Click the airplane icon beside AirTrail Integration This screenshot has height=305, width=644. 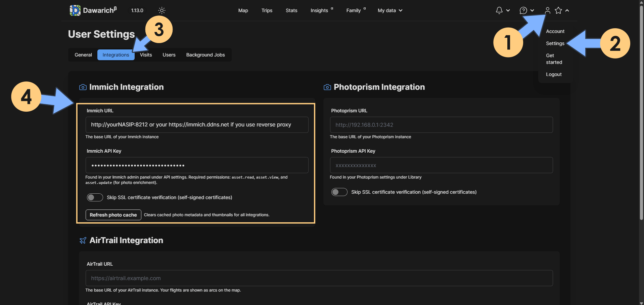[x=83, y=240]
